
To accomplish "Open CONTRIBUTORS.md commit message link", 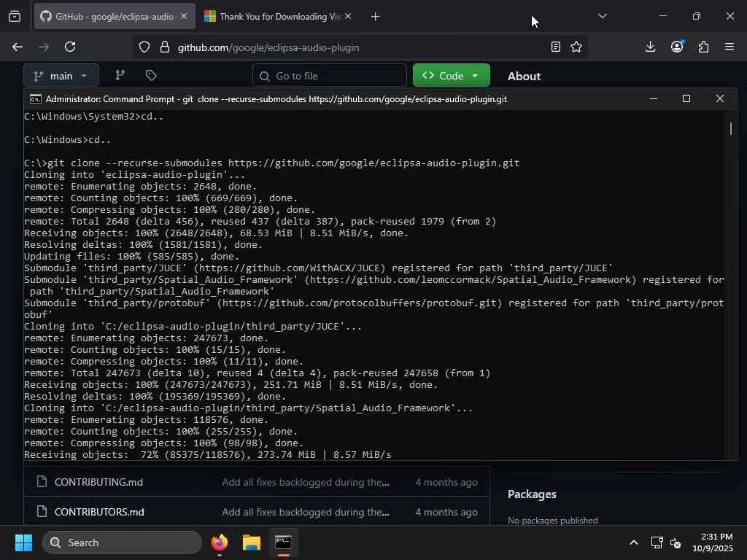I will (x=306, y=512).
